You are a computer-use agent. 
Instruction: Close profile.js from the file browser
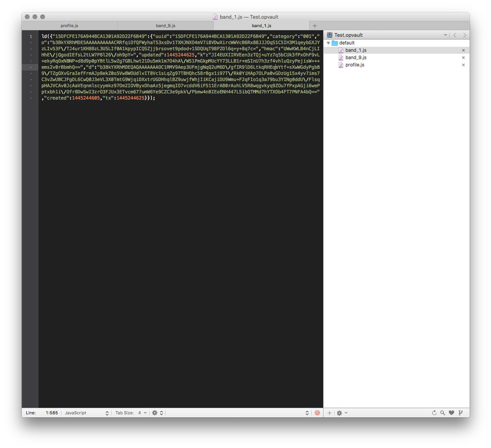pyautogui.click(x=463, y=65)
